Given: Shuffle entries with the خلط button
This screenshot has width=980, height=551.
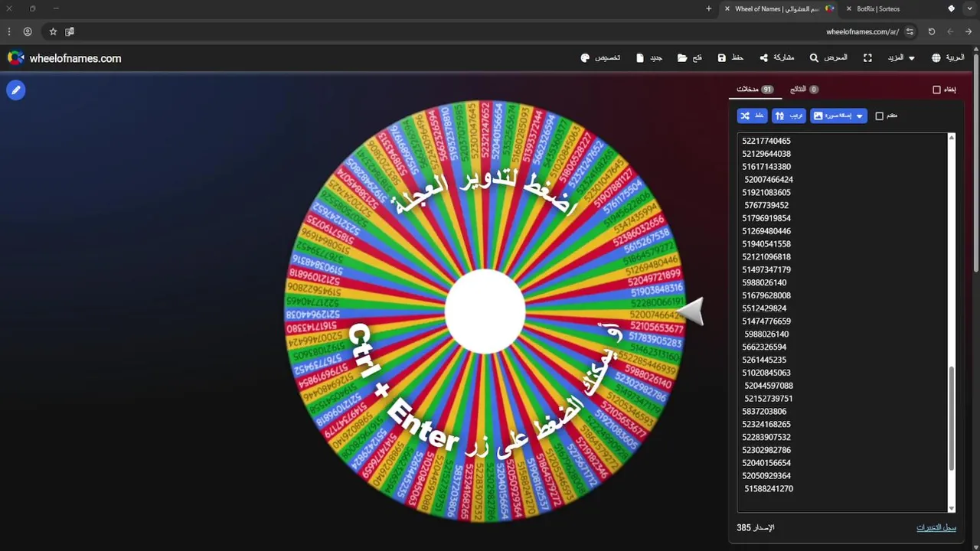Looking at the screenshot, I should [753, 116].
